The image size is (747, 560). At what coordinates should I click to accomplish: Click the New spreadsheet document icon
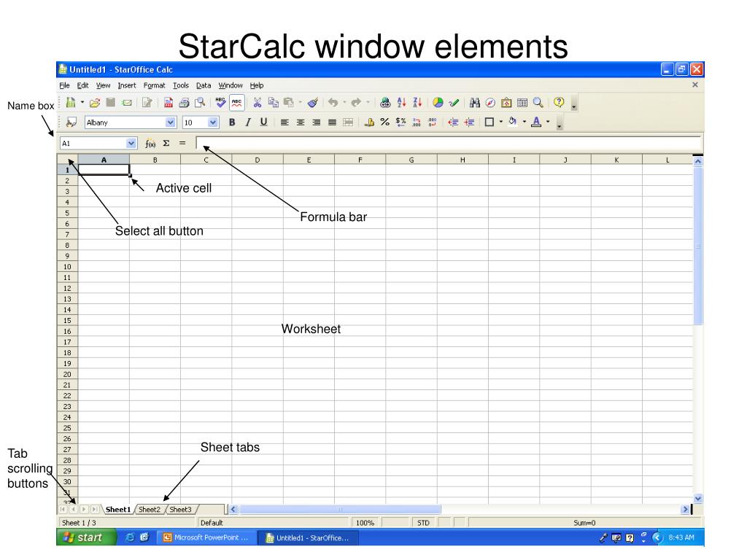tap(71, 102)
